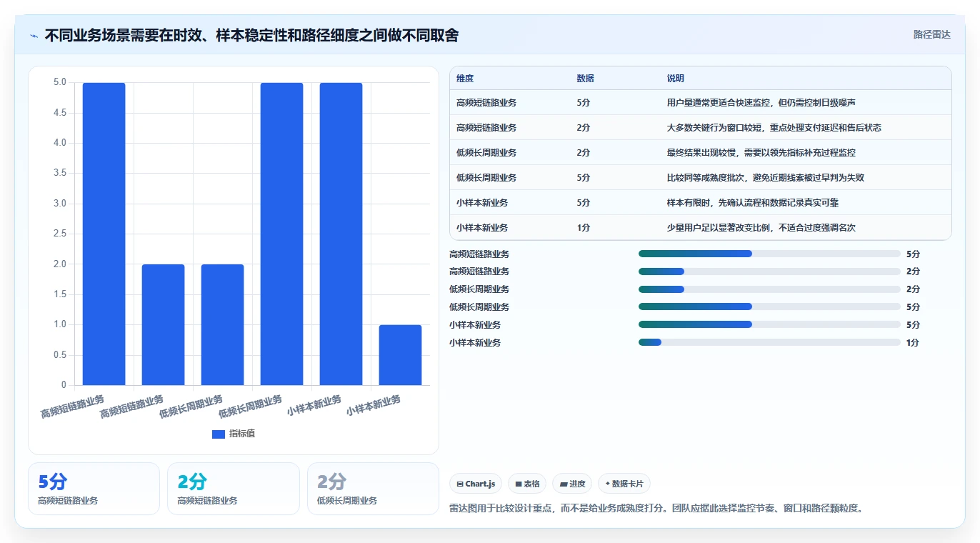Screen dimensions: 980x543
Task: Click the Chart.js pill tag
Action: (476, 484)
